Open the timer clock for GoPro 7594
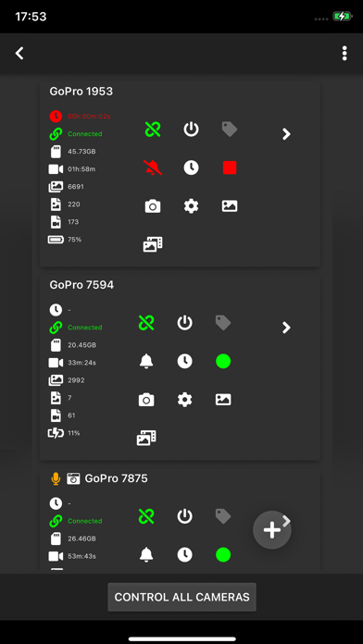 coord(184,361)
